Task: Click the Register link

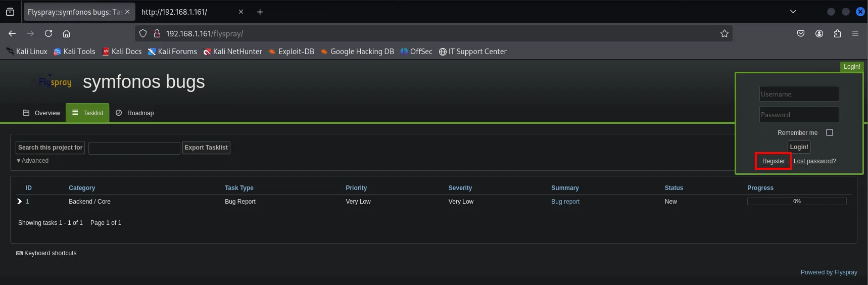Action: tap(774, 161)
